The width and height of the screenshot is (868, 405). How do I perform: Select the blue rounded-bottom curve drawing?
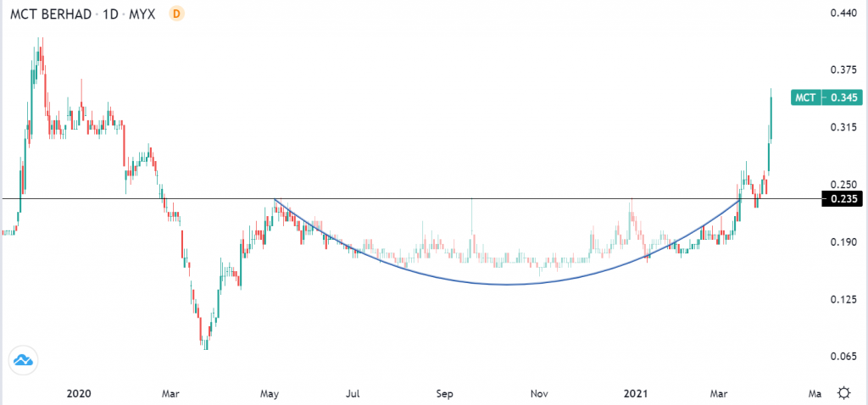(507, 284)
